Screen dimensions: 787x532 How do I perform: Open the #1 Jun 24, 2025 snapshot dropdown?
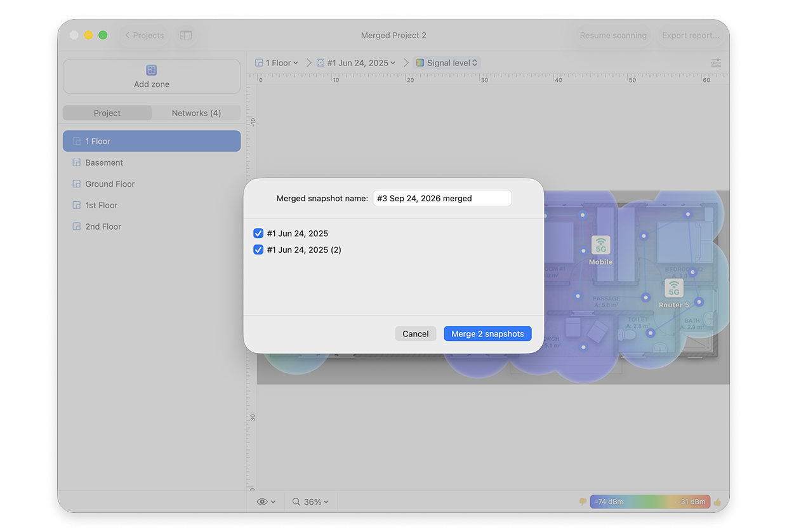pyautogui.click(x=356, y=63)
